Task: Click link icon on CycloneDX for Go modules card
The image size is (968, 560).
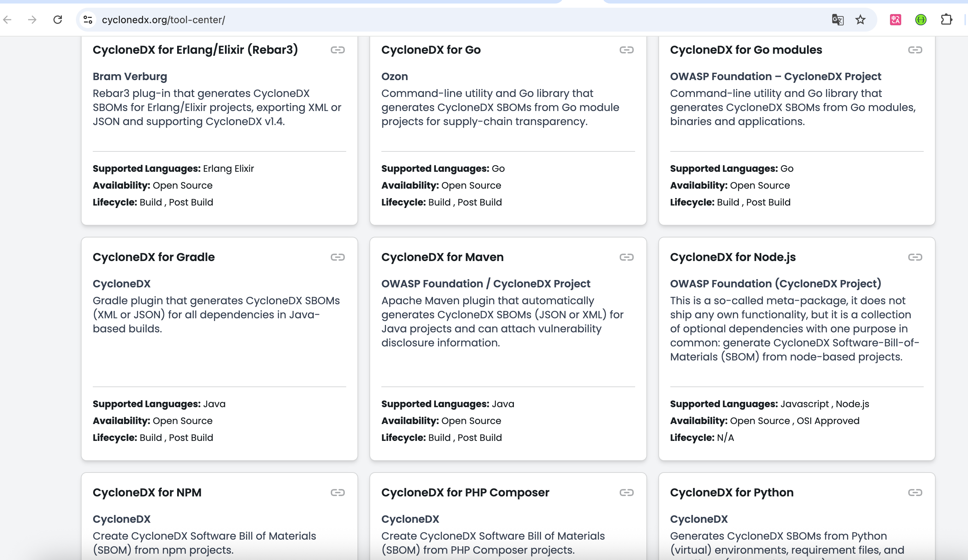Action: point(915,50)
